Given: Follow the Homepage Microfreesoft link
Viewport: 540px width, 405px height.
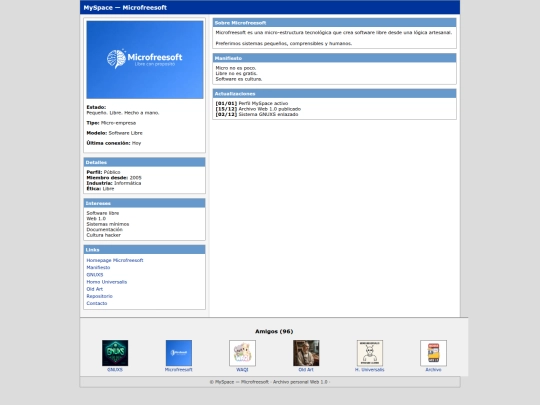Looking at the screenshot, I should pos(115,260).
